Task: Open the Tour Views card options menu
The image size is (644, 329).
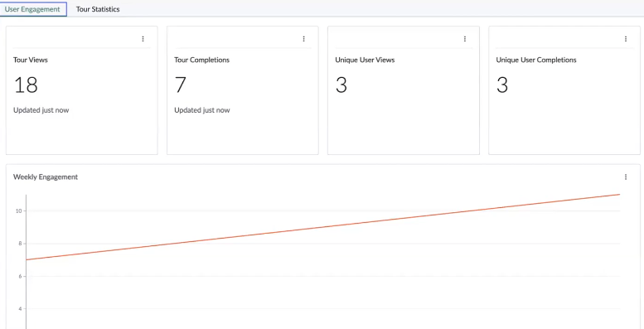Action: click(143, 39)
